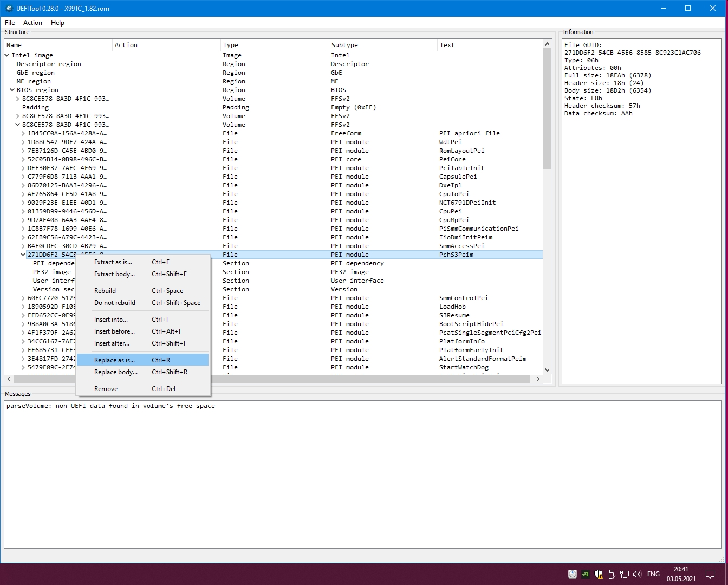
Task: Select the row labeled BootScriptHidePei
Action: 274,324
